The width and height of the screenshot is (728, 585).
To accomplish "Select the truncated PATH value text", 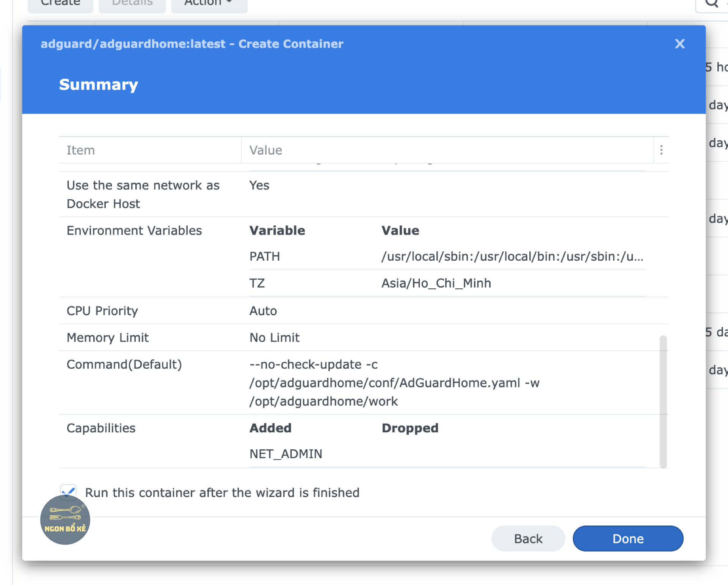I will [x=513, y=257].
